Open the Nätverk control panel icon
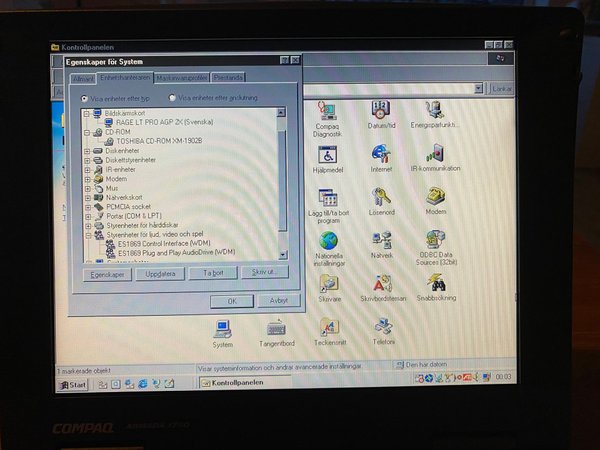The width and height of the screenshot is (600, 450). tap(382, 245)
